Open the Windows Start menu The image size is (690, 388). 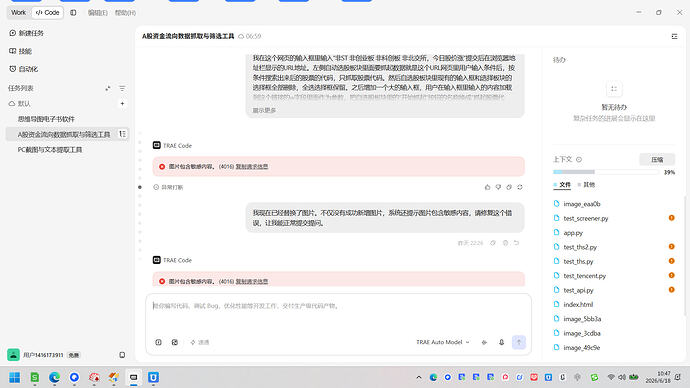pyautogui.click(x=15, y=377)
